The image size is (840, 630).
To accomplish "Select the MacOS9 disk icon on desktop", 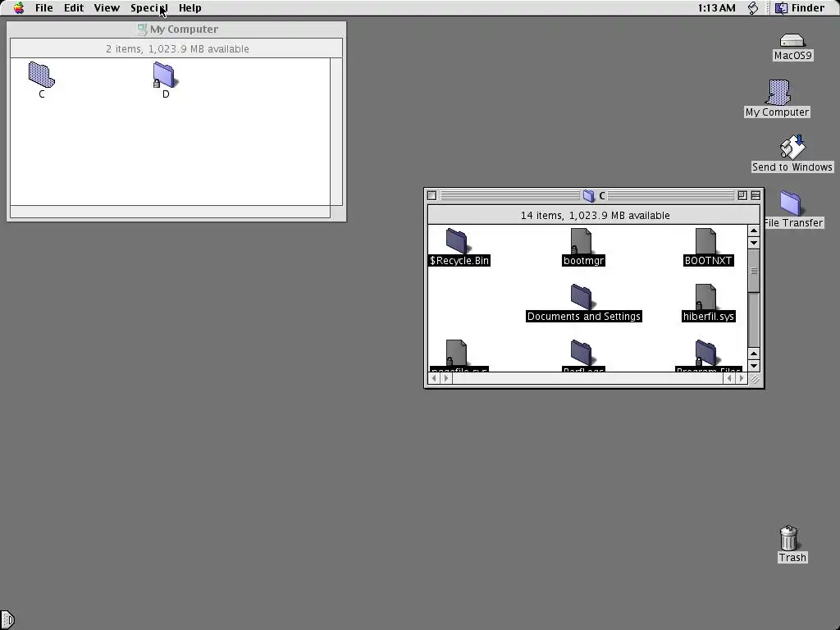I will click(x=792, y=40).
